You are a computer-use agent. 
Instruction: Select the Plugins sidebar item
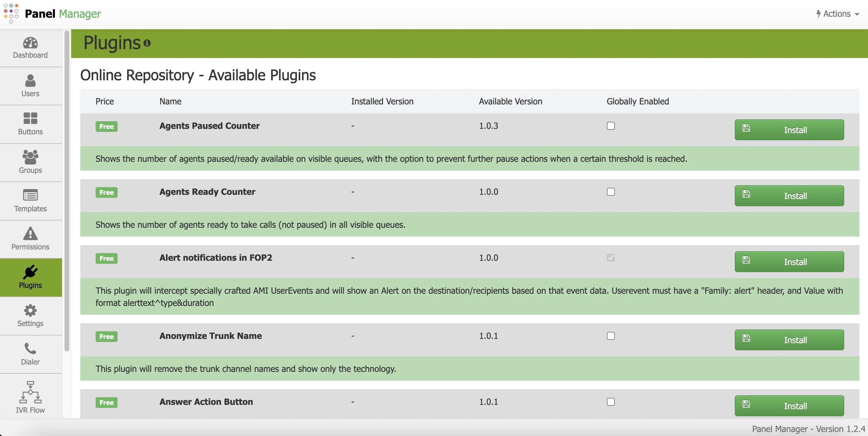coord(30,277)
